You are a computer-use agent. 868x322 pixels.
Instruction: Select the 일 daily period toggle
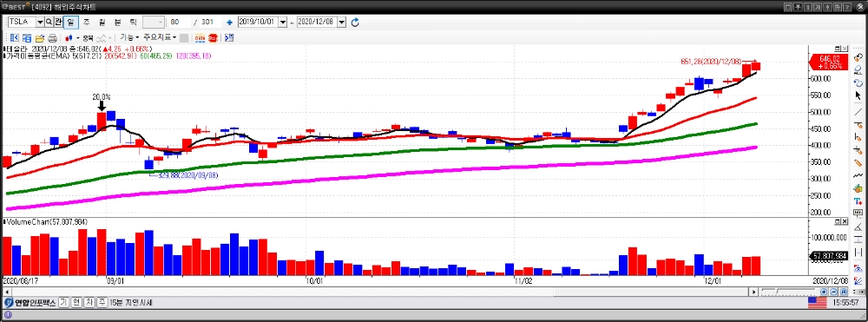[x=70, y=22]
